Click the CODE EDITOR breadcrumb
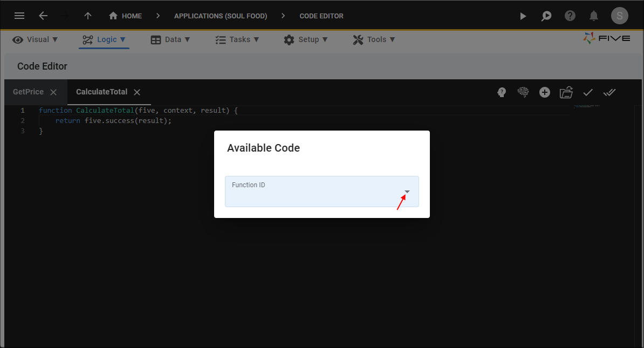 pos(321,16)
